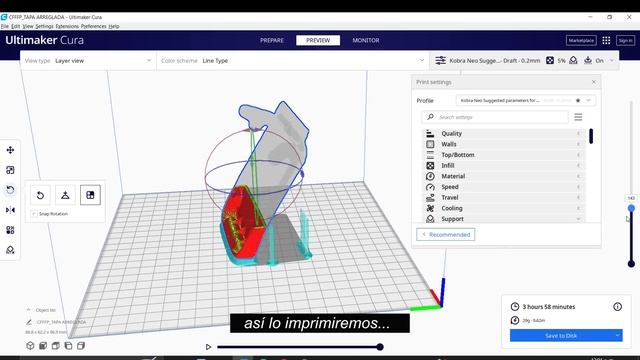Expand the Walls settings category
Viewport: 640px width, 360px height.
click(x=504, y=144)
